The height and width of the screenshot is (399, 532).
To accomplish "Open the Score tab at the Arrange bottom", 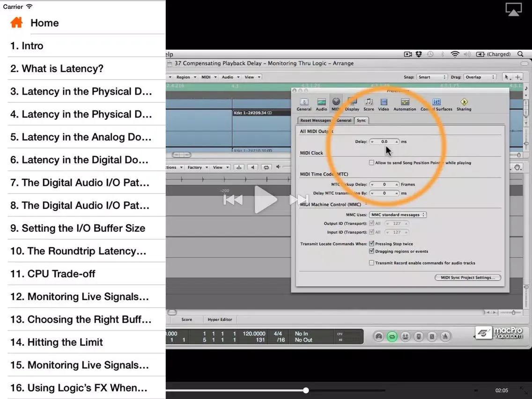I will point(186,319).
